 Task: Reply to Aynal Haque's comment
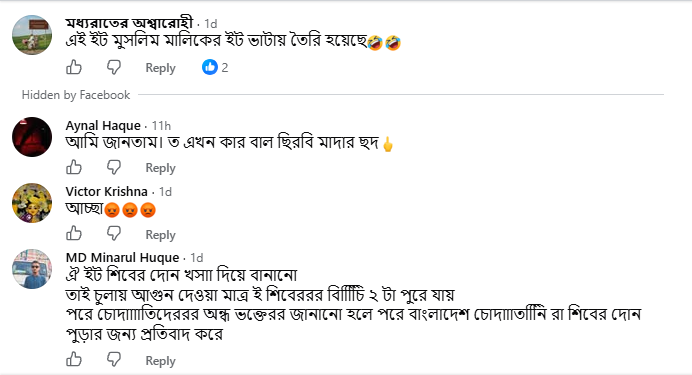(161, 168)
